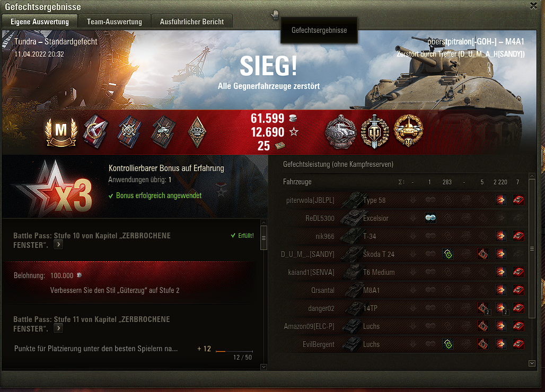Image resolution: width=545 pixels, height=392 pixels.
Task: Click the sword and shield wreath medal
Action: pyautogui.click(x=375, y=131)
